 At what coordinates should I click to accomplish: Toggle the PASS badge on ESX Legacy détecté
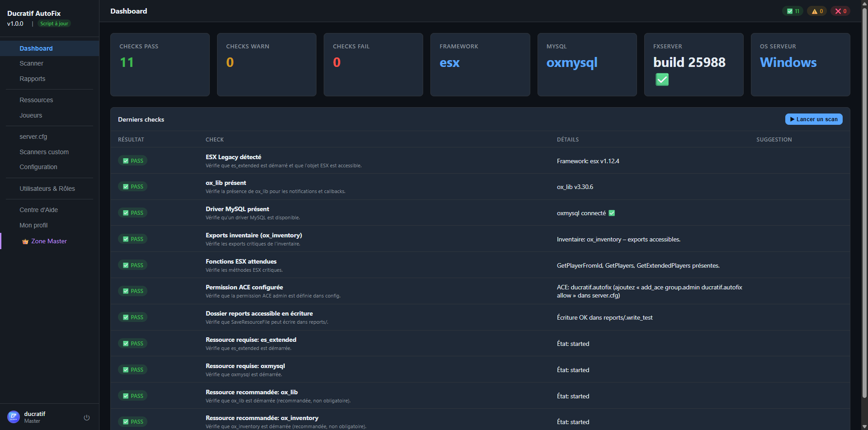point(132,160)
